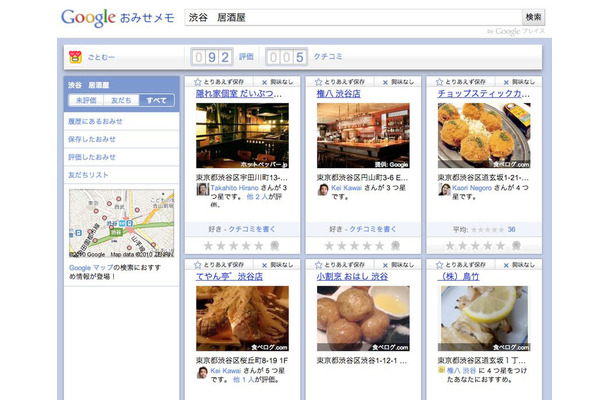This screenshot has height=400, width=610.
Task: Write クチコミ for 権八 渋谷店
Action: 373,229
